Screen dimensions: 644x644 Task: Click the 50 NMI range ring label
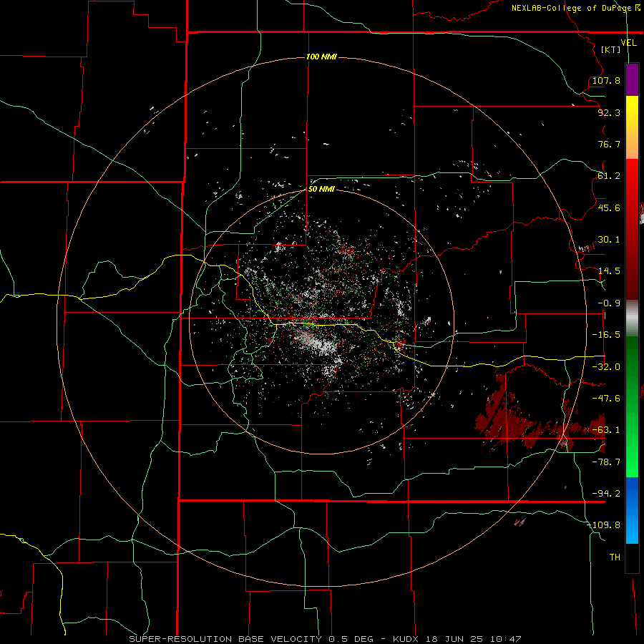321,189
